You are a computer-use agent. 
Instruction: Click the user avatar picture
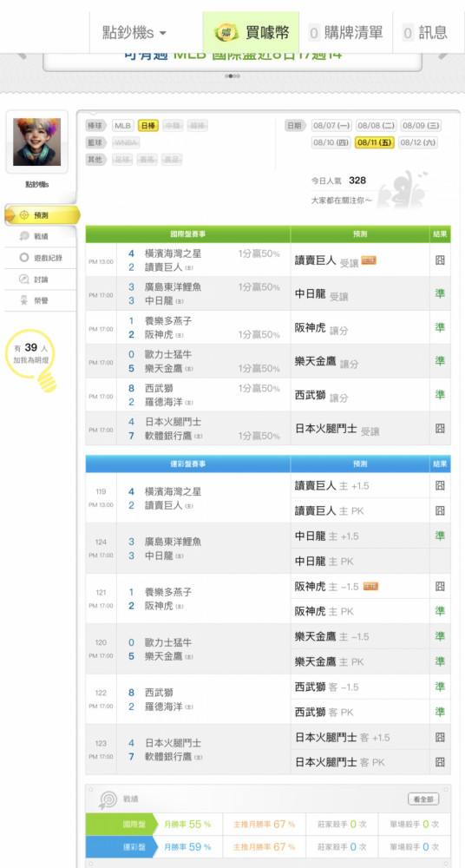tap(37, 141)
